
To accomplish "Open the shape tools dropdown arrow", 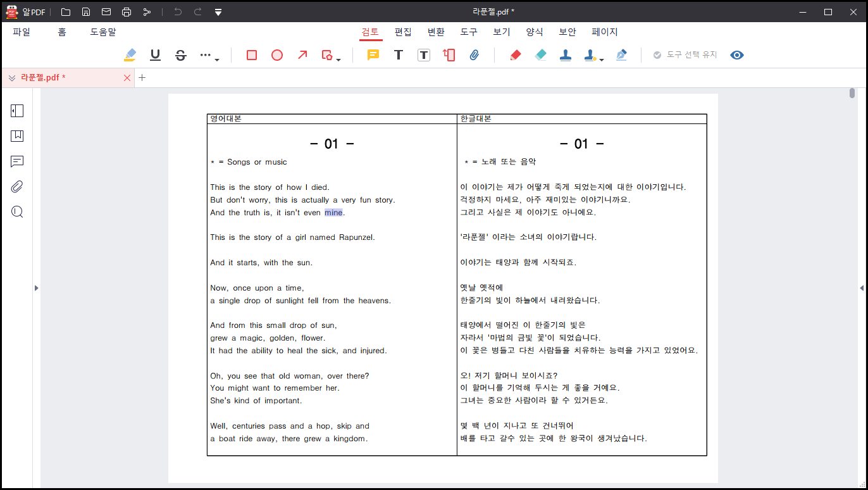I will 338,60.
